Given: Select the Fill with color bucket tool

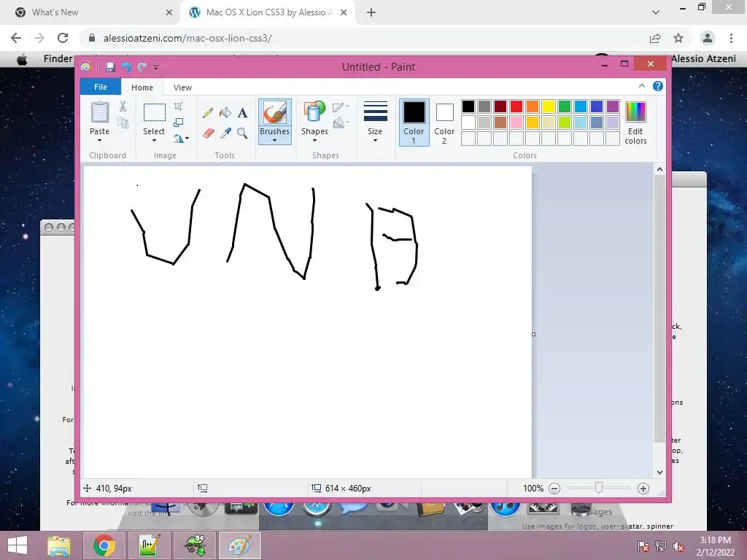Looking at the screenshot, I should point(225,113).
